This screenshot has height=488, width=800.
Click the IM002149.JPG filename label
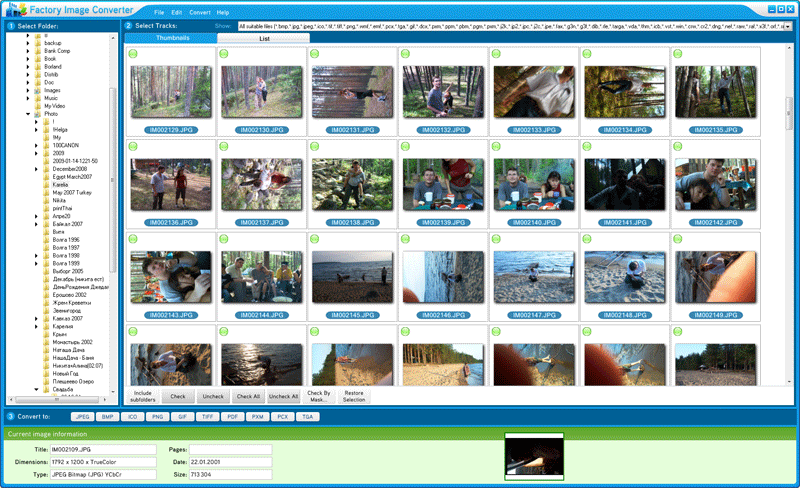point(716,315)
